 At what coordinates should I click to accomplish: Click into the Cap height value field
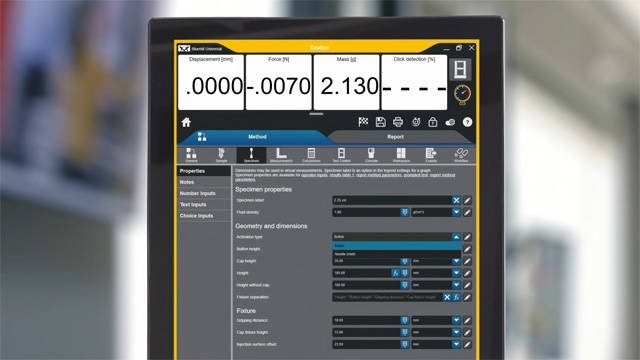coord(366,261)
